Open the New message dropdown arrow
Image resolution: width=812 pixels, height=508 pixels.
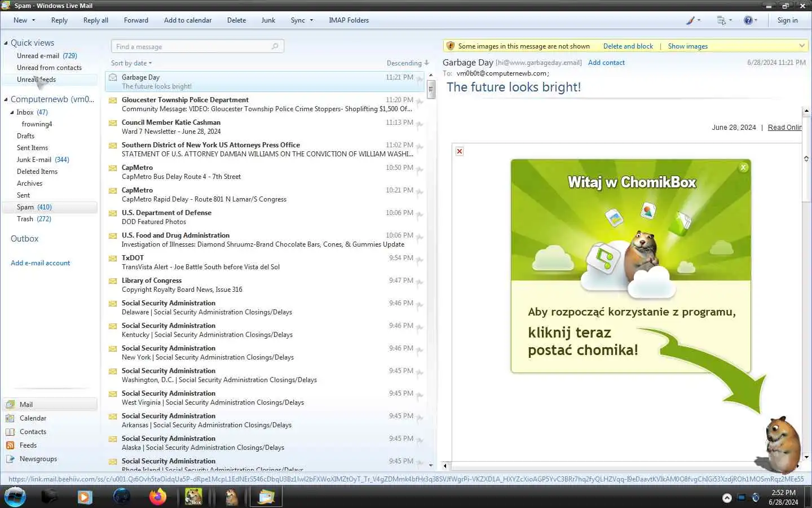point(33,20)
